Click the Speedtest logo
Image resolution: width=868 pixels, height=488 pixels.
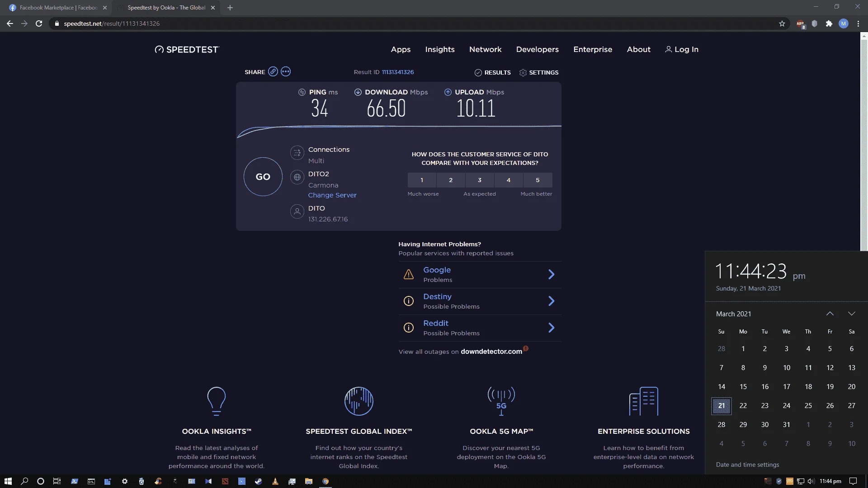pos(187,49)
